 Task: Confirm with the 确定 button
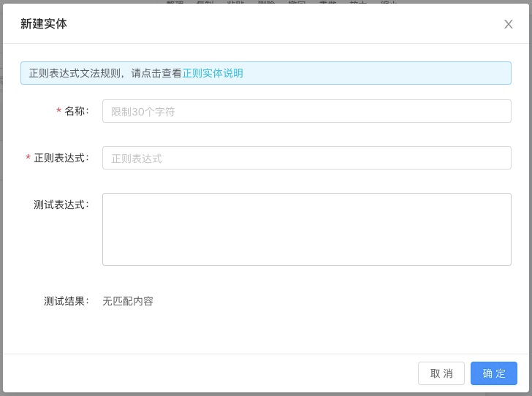pyautogui.click(x=494, y=373)
